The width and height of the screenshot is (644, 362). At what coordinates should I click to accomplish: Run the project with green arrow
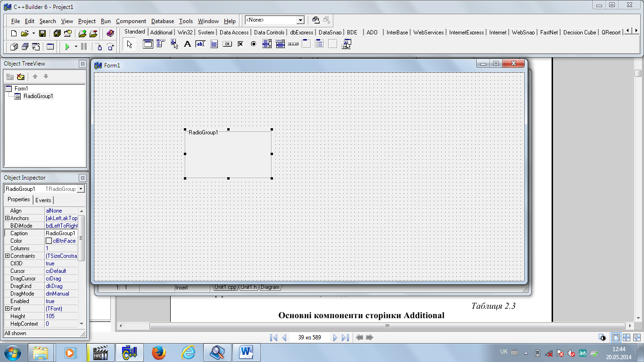[x=67, y=47]
